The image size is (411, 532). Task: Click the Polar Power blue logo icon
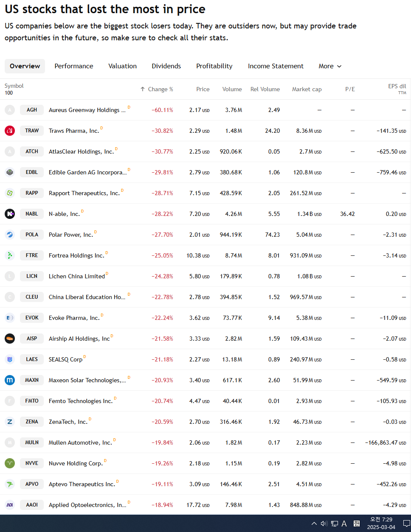[10, 235]
